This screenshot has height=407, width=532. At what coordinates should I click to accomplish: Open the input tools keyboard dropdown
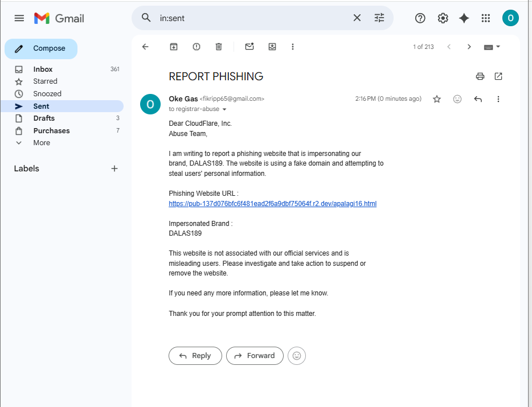pyautogui.click(x=492, y=47)
